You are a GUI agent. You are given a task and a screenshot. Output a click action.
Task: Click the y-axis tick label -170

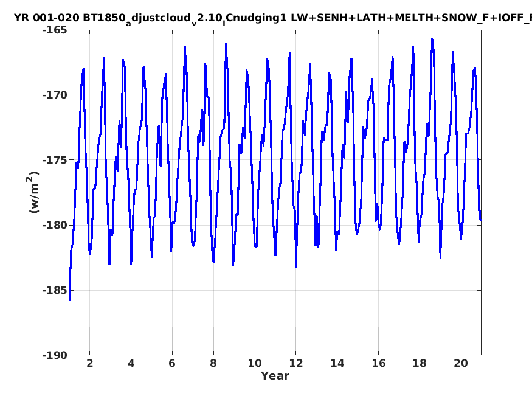(55, 95)
